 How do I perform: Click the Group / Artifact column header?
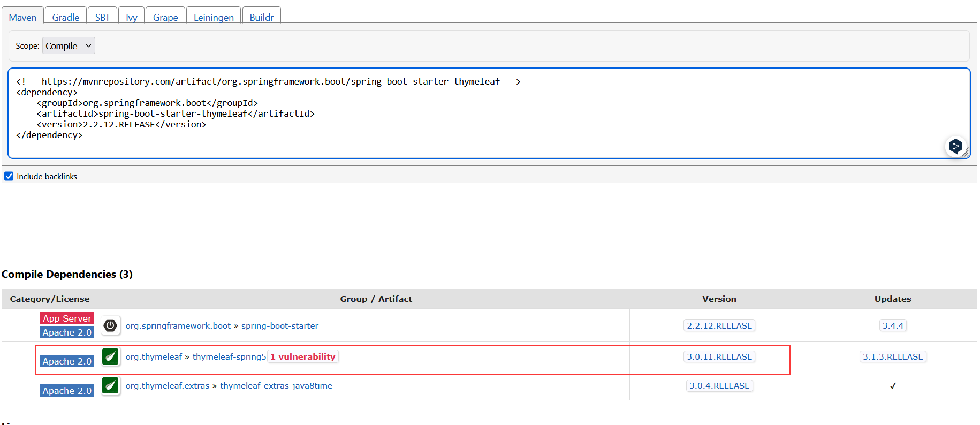click(376, 299)
